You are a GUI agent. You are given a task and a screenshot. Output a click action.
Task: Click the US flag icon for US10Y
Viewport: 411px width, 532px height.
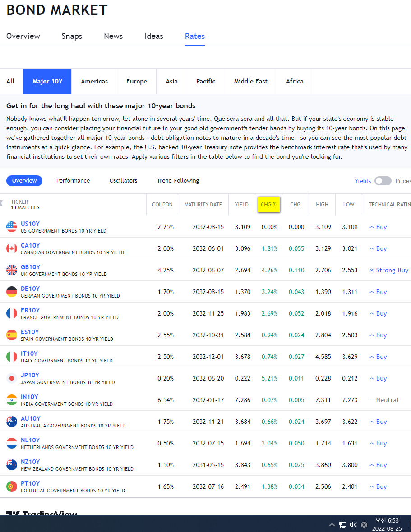(12, 227)
